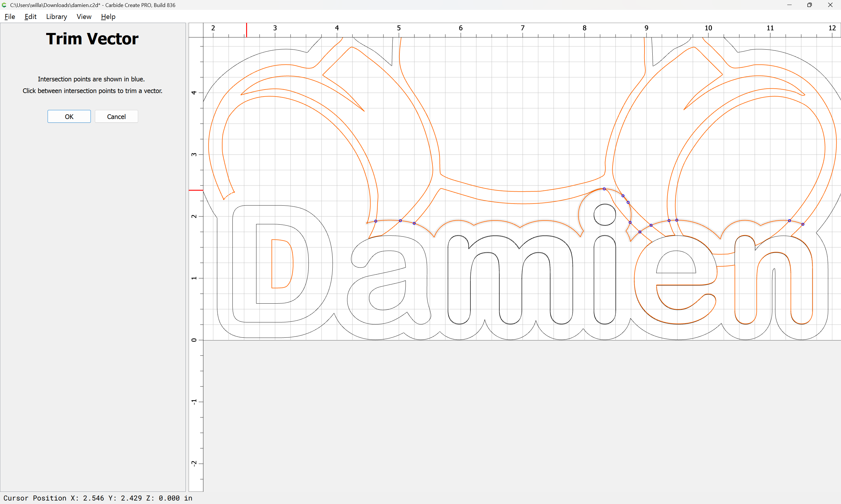This screenshot has width=841, height=504.
Task: Restore down the Carbide Create window
Action: click(x=809, y=5)
